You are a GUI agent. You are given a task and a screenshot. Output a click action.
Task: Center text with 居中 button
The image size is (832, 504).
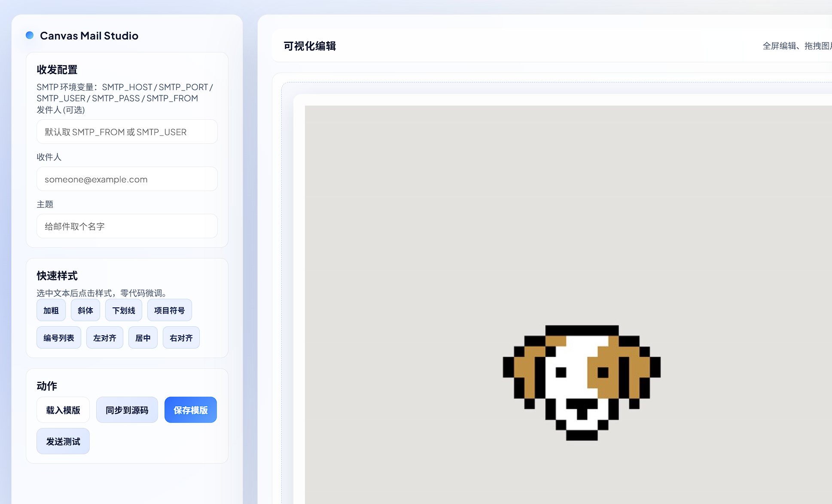click(x=143, y=338)
